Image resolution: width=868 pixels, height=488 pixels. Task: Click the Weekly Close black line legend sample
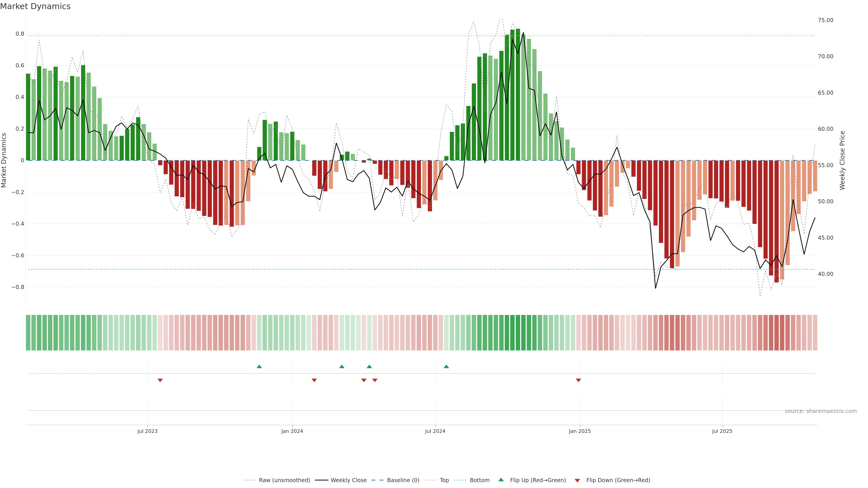(x=321, y=480)
